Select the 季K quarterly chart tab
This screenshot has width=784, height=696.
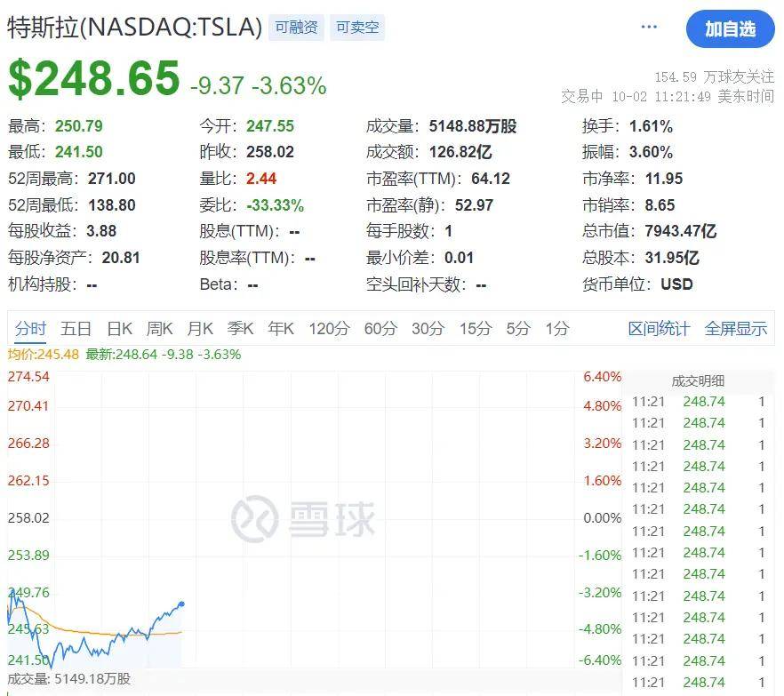240,328
